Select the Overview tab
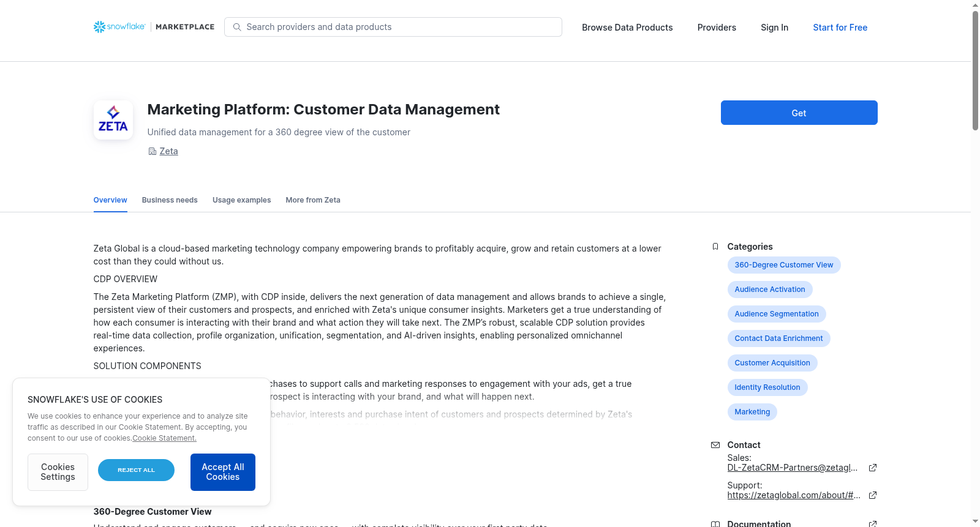 110,200
